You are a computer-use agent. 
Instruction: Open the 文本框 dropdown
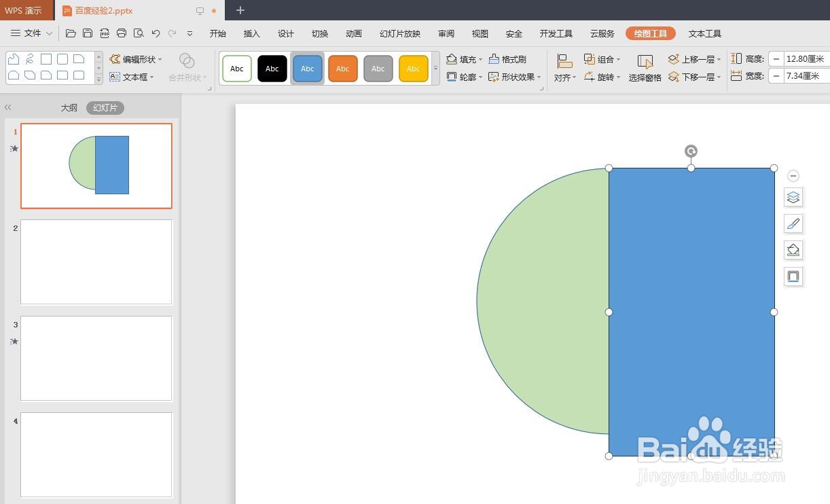tap(132, 77)
